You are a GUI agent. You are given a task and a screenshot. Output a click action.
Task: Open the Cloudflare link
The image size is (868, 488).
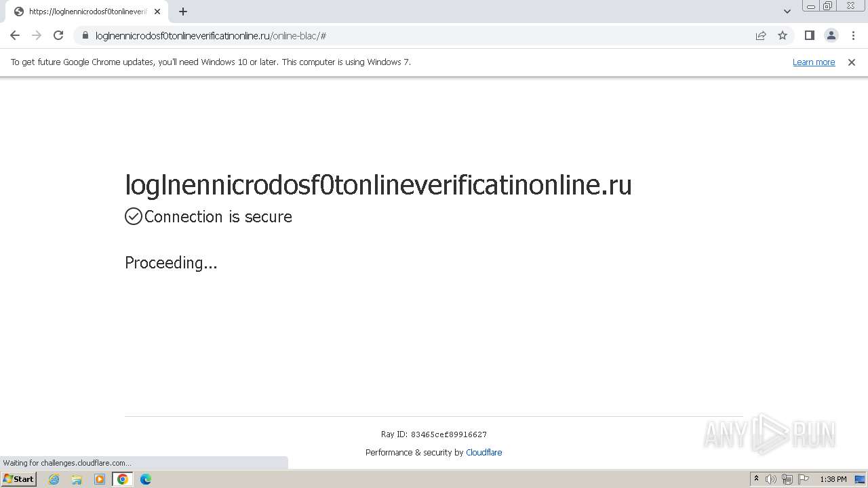click(484, 452)
